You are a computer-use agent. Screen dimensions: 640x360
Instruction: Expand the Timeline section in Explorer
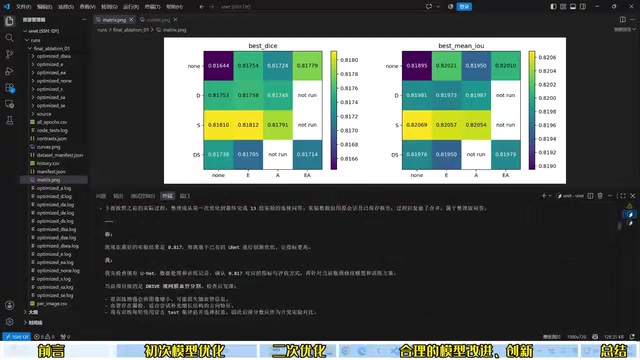tap(33, 322)
